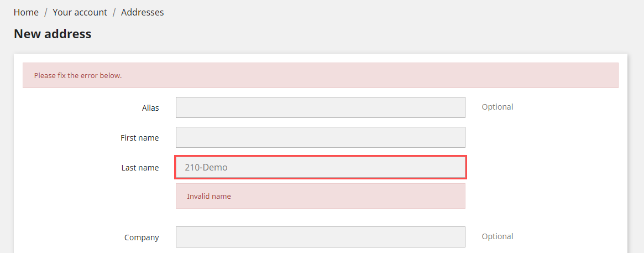Click into the First name field
The height and width of the screenshot is (253, 644).
coord(321,137)
